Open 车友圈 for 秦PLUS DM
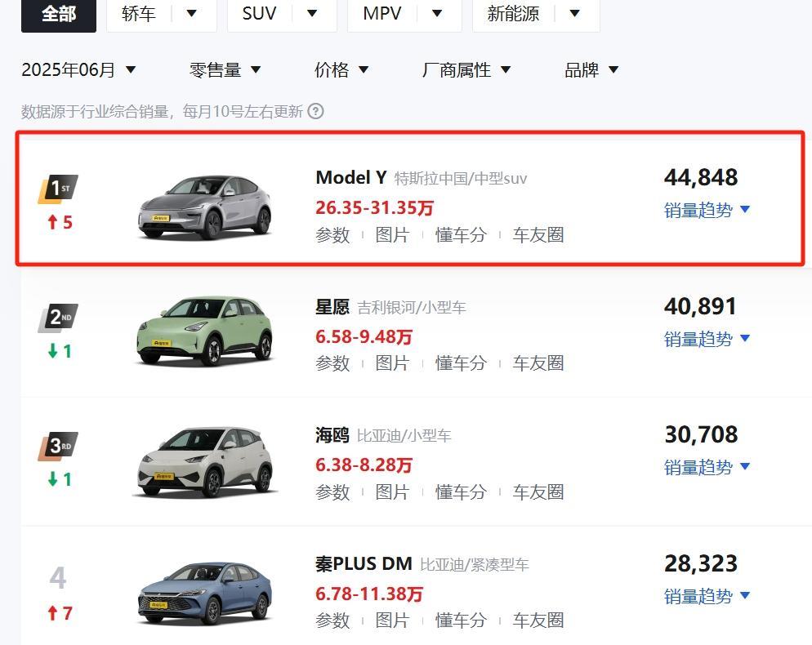Image resolution: width=812 pixels, height=645 pixels. pos(538,621)
